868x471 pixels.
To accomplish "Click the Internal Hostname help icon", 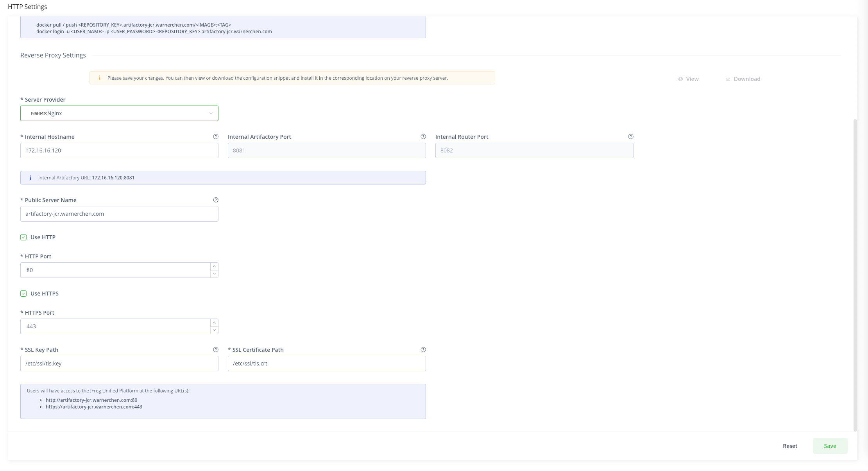I will coord(216,136).
